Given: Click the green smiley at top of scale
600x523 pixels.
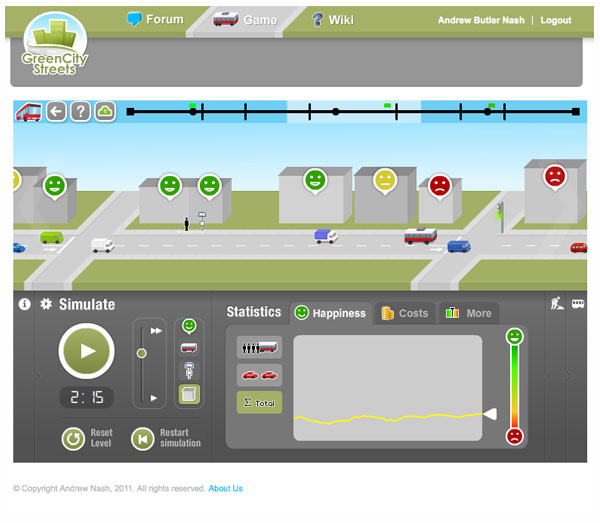Looking at the screenshot, I should pos(515,337).
